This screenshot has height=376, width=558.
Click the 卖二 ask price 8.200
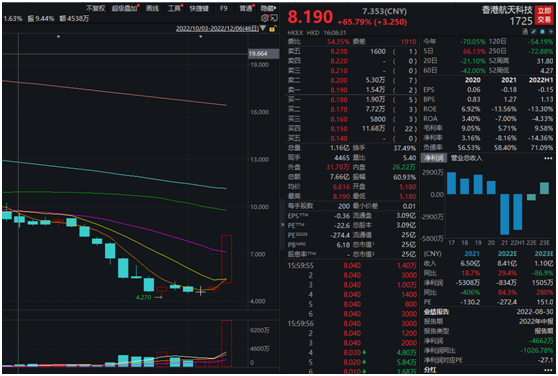point(338,80)
